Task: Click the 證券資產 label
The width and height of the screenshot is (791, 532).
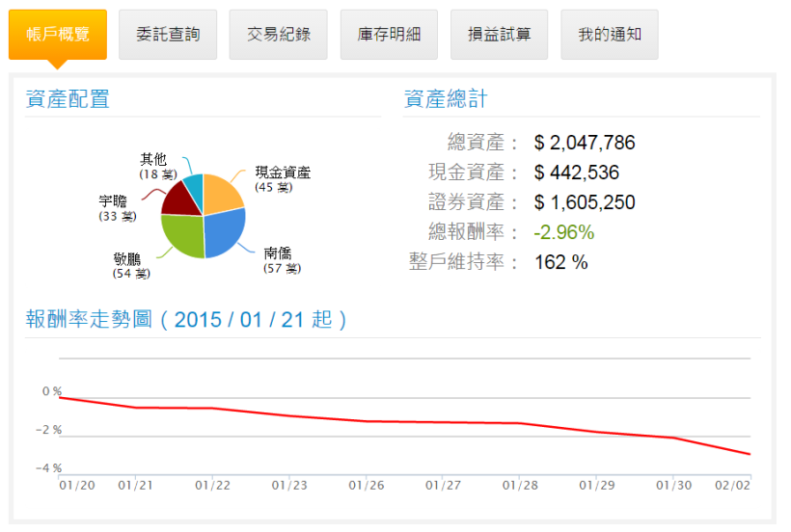Action: tap(466, 202)
